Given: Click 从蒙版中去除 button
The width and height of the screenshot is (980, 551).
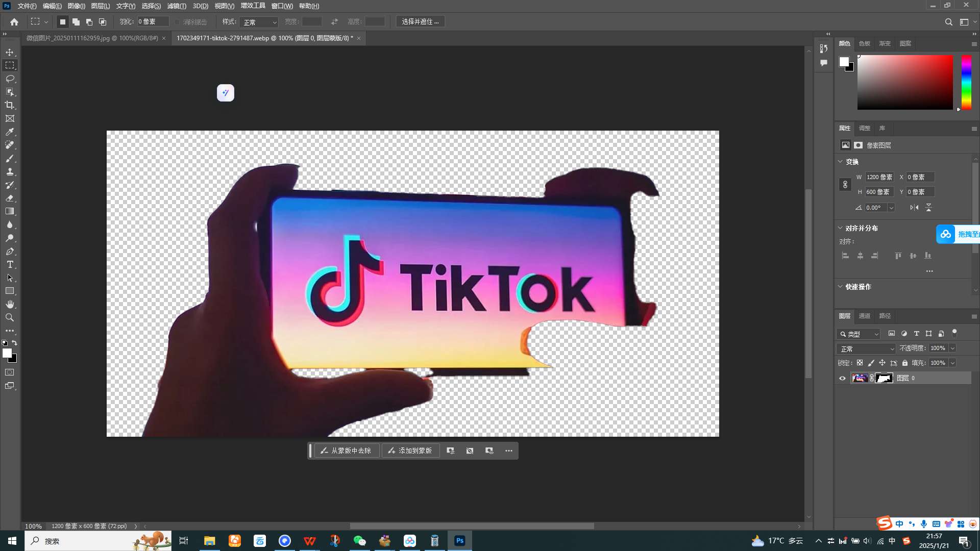Looking at the screenshot, I should pyautogui.click(x=346, y=450).
